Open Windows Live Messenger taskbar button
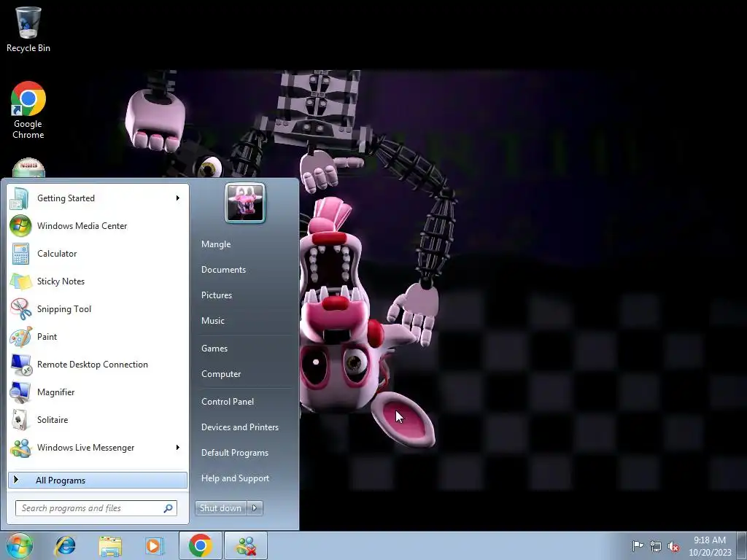This screenshot has width=747, height=560. pos(246,545)
